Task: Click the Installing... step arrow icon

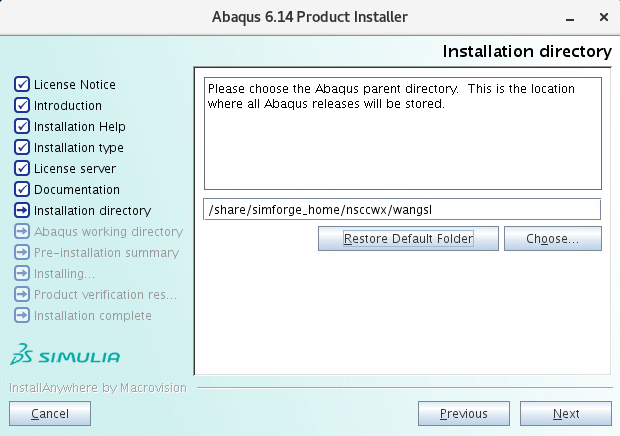Action: [22, 273]
